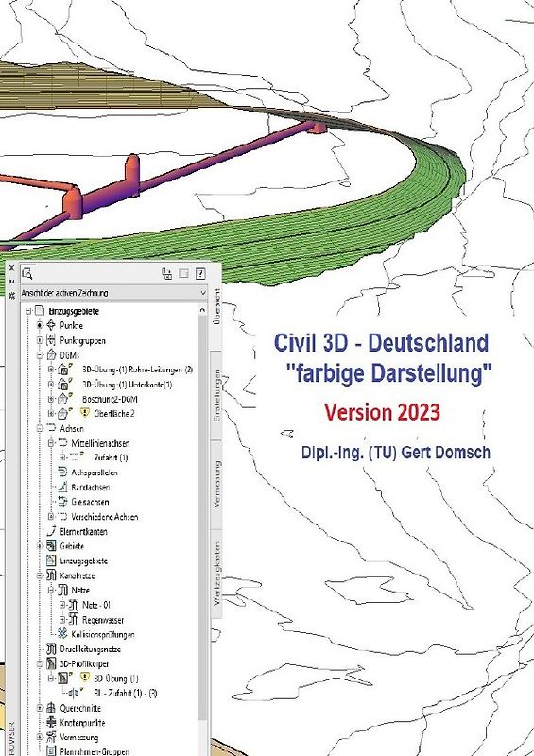534x756 pixels.
Task: Collapse the Mittellinienachsen node
Action: [51, 443]
